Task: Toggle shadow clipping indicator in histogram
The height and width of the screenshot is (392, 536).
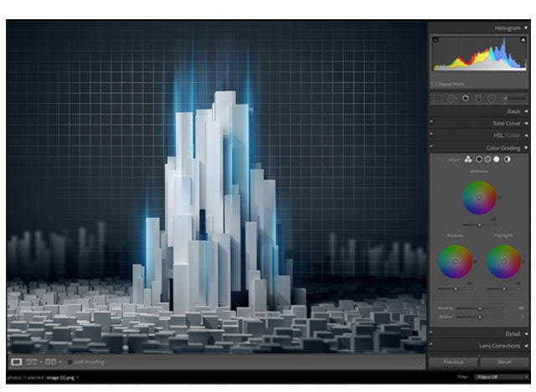Action: point(435,39)
